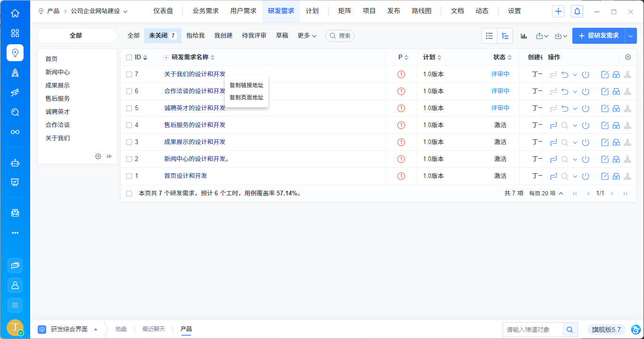Click the chart statistics icon in toolbar

point(523,36)
